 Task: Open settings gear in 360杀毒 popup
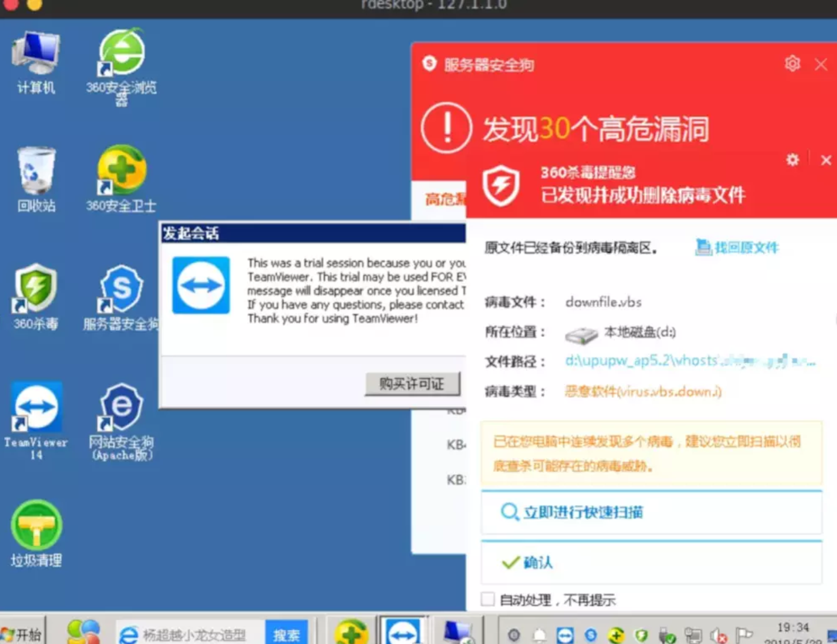tap(792, 159)
